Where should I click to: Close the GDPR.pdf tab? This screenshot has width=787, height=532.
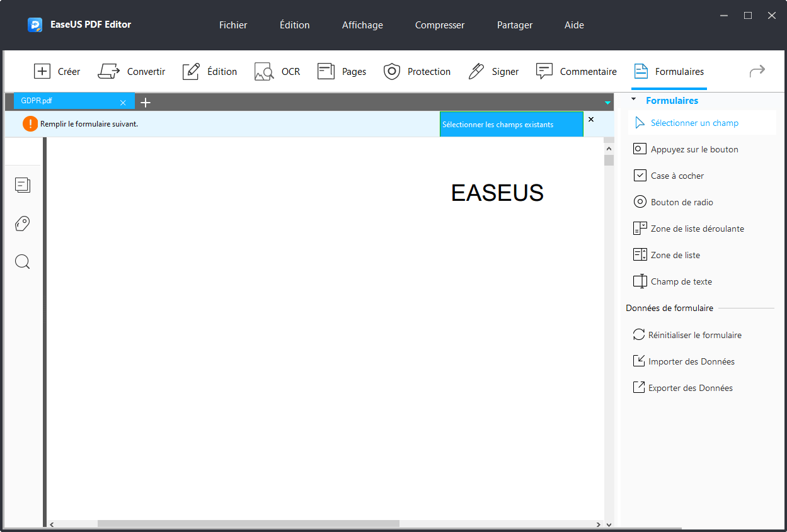[123, 103]
